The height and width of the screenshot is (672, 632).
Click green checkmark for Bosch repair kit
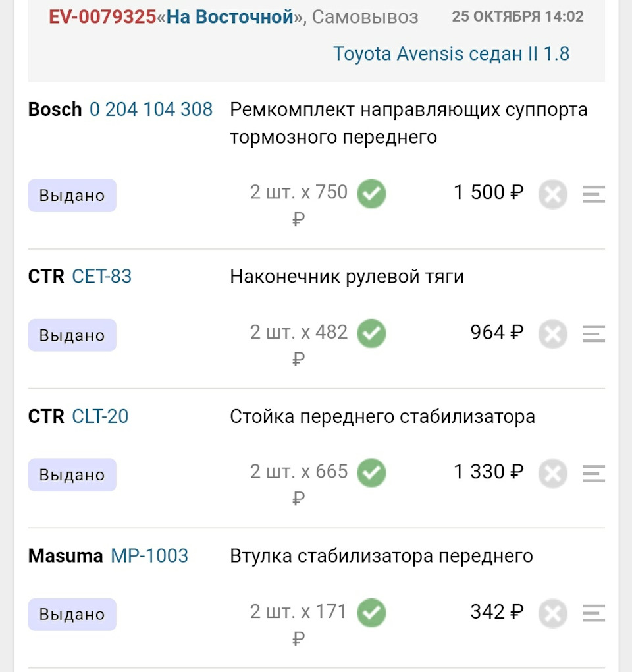(371, 194)
